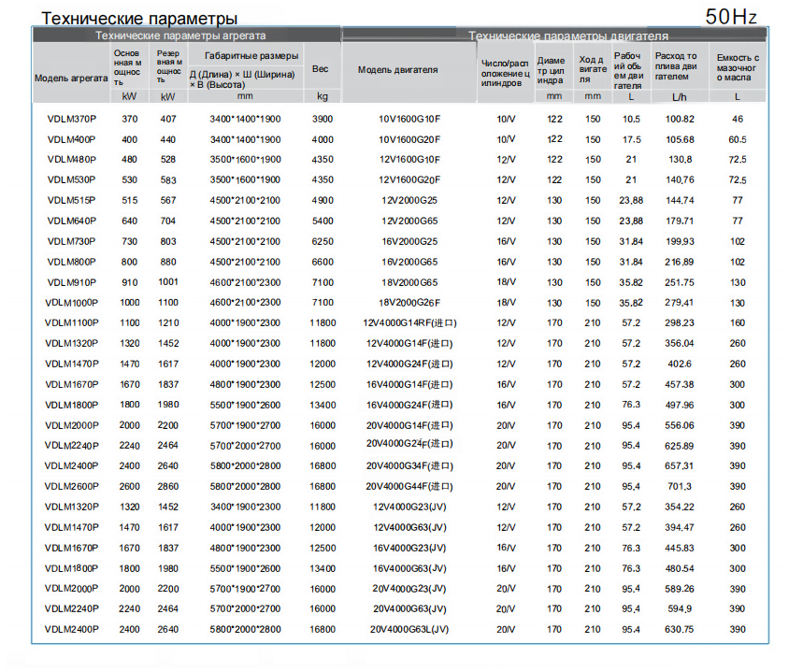Select the VDLM2600P model cell
The height and width of the screenshot is (672, 803).
tap(72, 487)
